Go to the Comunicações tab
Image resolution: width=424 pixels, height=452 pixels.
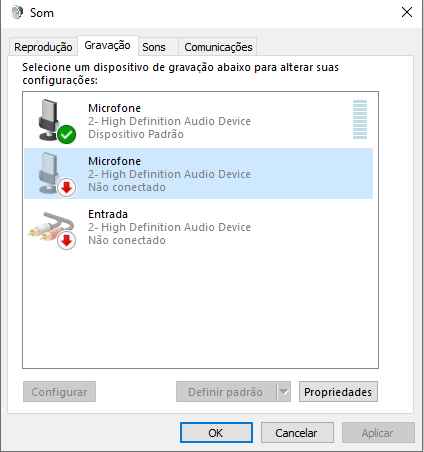[218, 47]
